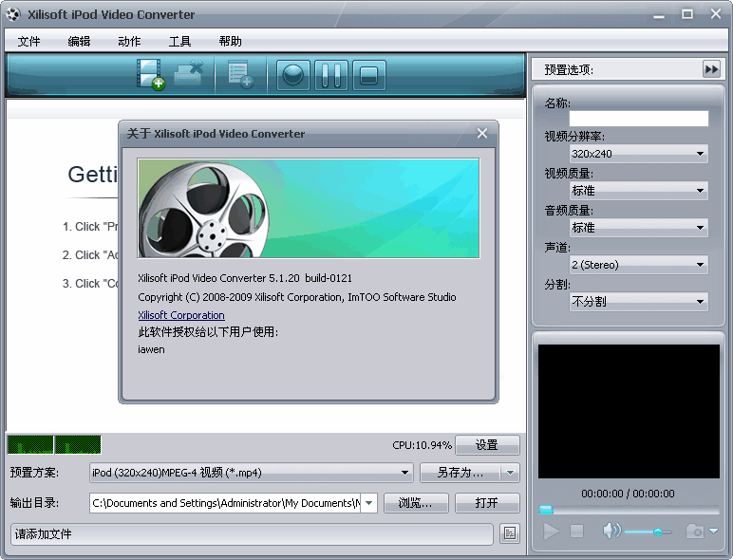Click the 设置 button next to CPU usage
Image resolution: width=733 pixels, height=560 pixels.
coord(487,445)
